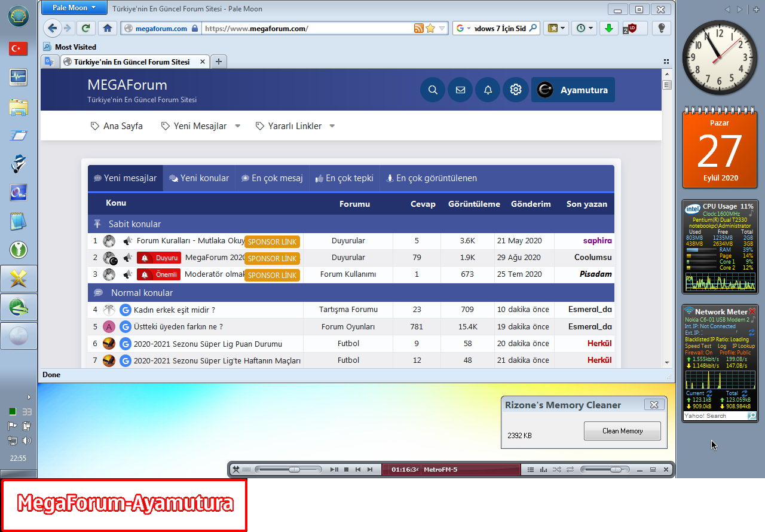Adjust the media player seek slider
This screenshot has width=765, height=532.
click(288, 470)
